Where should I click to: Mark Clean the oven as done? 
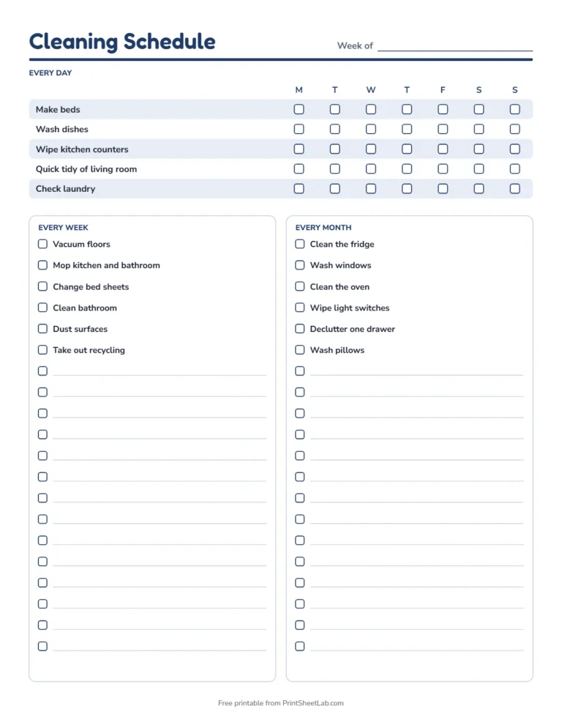300,286
